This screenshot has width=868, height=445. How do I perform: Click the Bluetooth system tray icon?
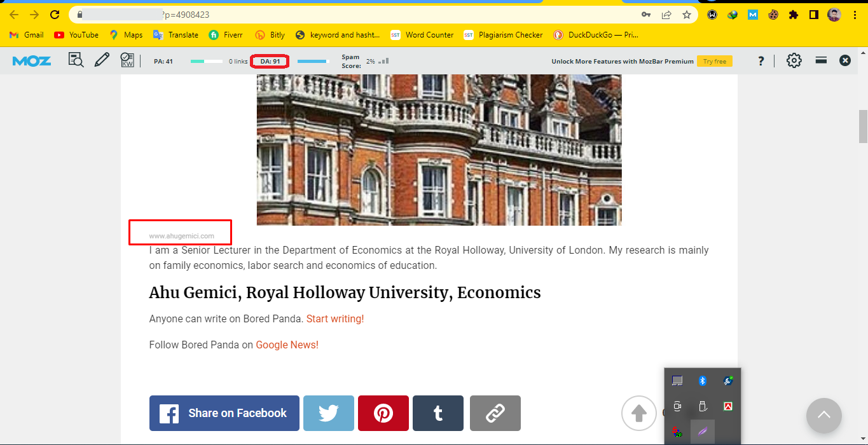point(703,381)
